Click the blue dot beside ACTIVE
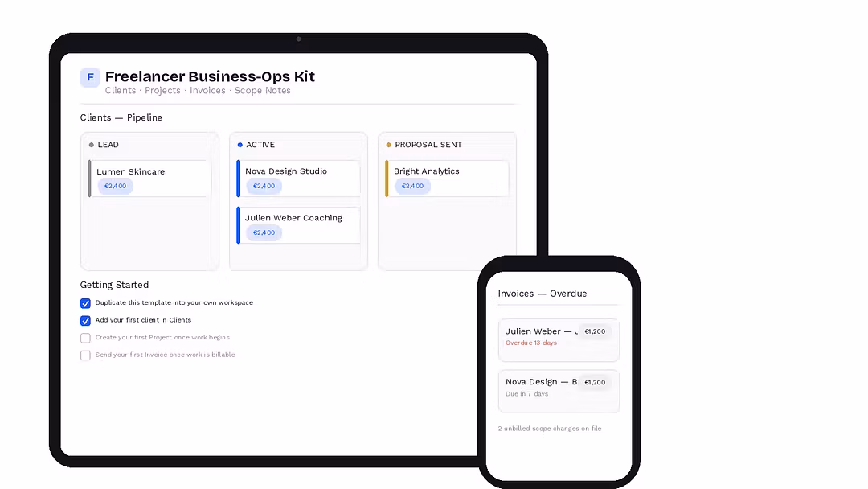This screenshot has height=489, width=868. coord(240,145)
